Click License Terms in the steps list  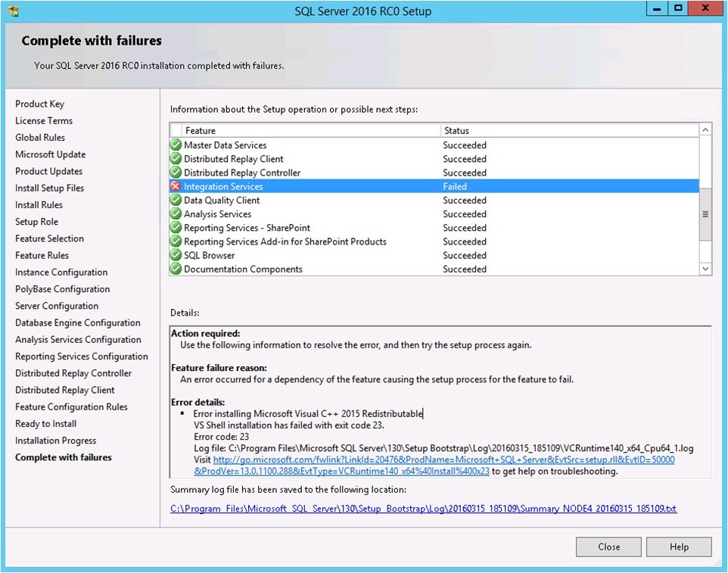[44, 120]
